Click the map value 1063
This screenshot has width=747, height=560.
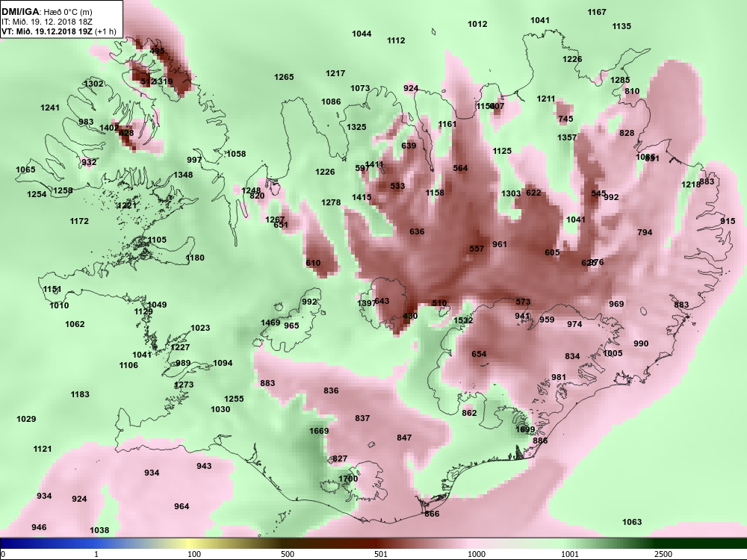coord(632,523)
